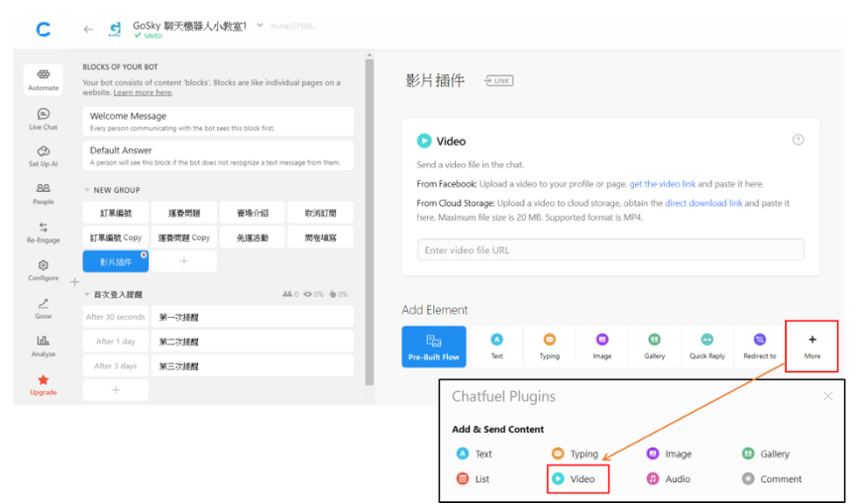
Task: Select the 免運活動 block
Action: pyautogui.click(x=253, y=238)
